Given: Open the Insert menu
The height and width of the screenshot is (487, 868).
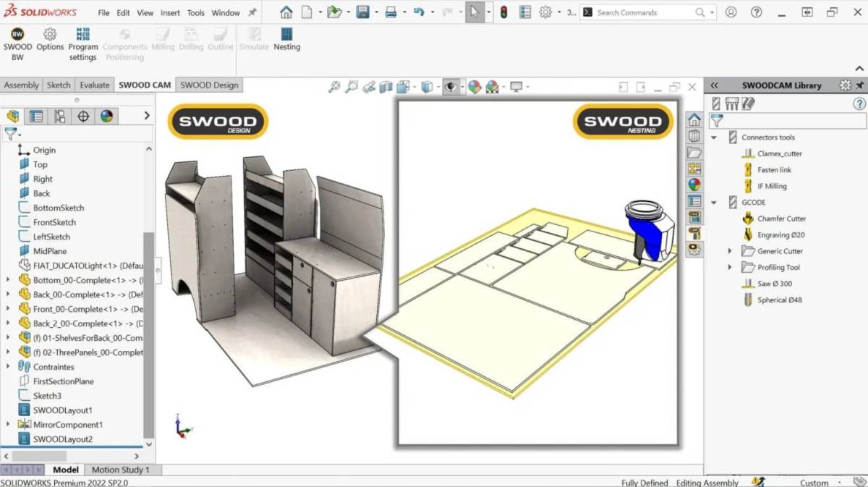Looking at the screenshot, I should [x=171, y=13].
